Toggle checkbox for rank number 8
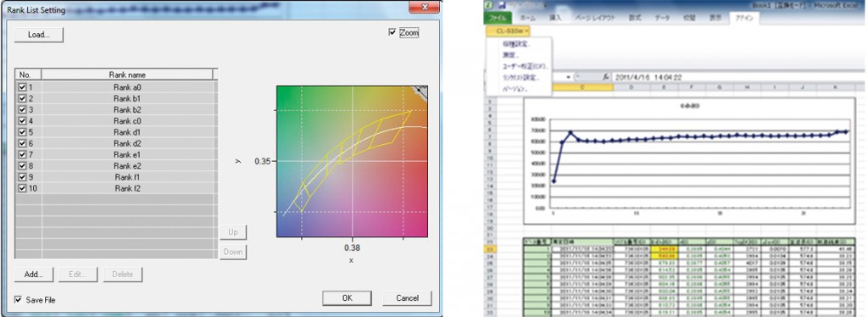868x317 pixels. (x=22, y=166)
